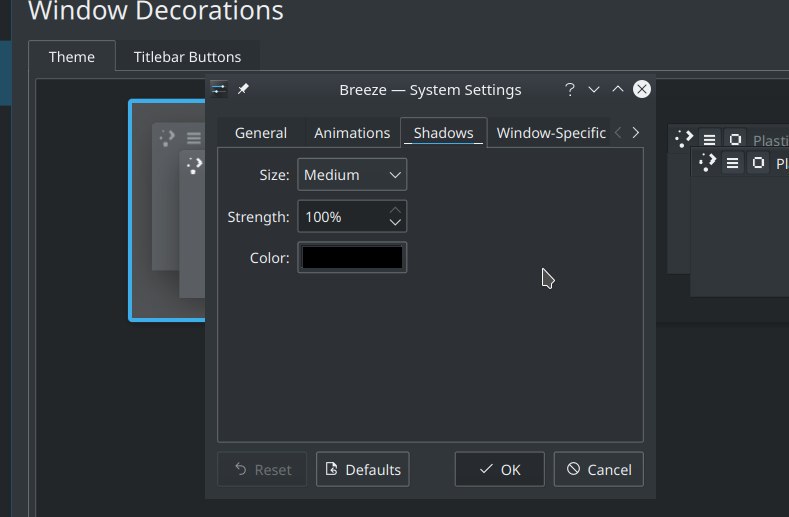789x517 pixels.
Task: Increase shadow Strength with the up arrow
Action: coord(395,209)
